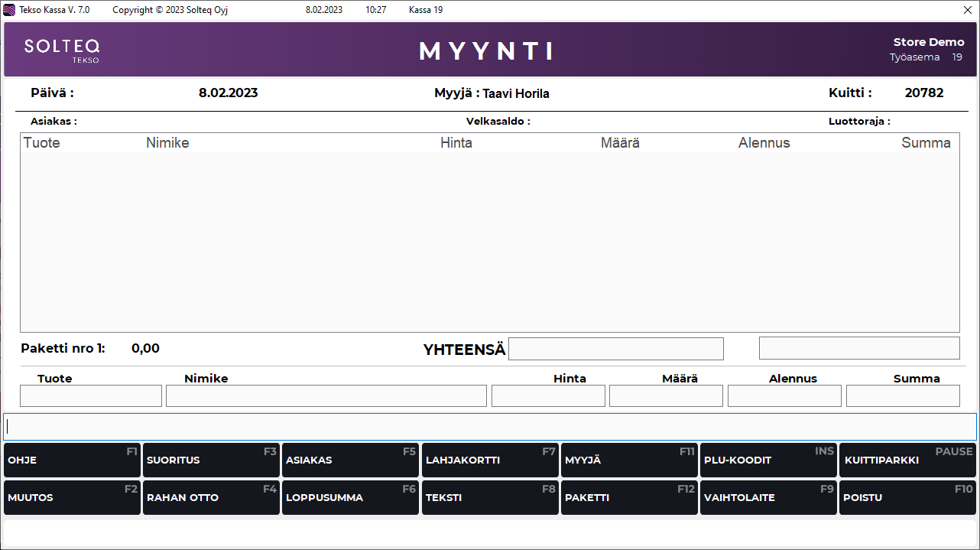Click the TEKSTI F8 button
The image size is (980, 550).
[490, 498]
